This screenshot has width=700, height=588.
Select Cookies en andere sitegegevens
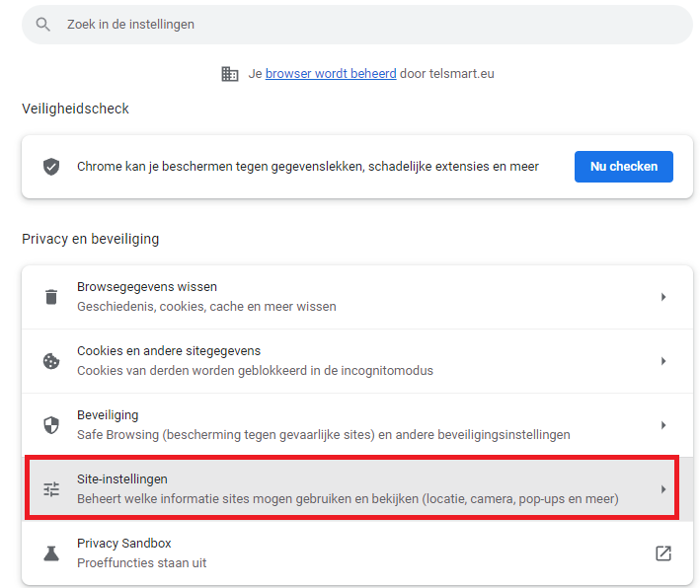pyautogui.click(x=169, y=351)
